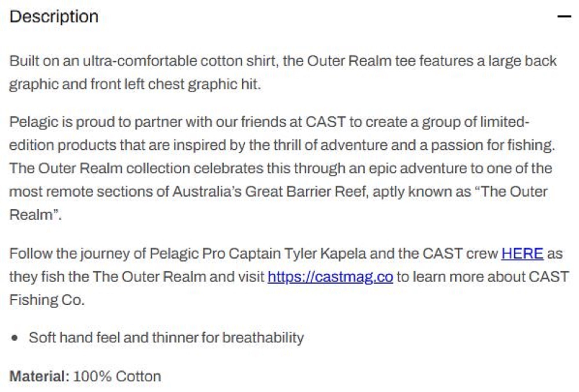Open the HERE journey link

[x=522, y=254]
